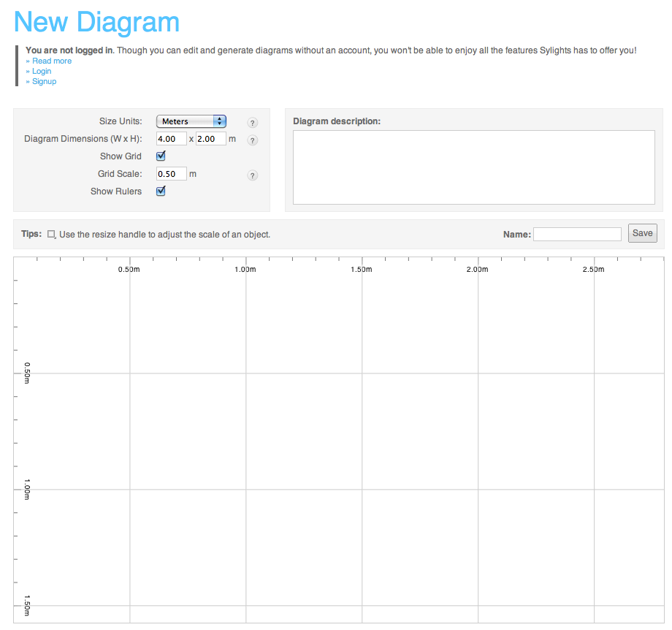Click the help icon next to Diagram Dimensions
Viewport: 672px width, 630px height.
click(253, 140)
